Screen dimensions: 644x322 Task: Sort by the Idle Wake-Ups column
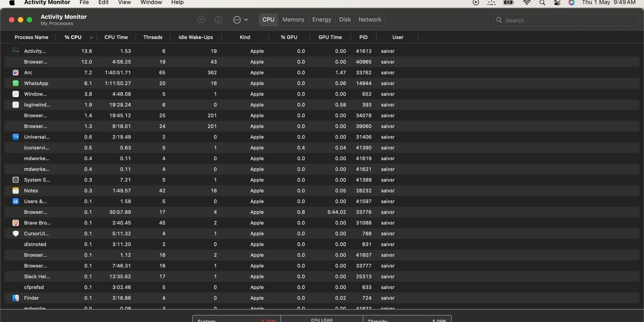click(x=196, y=37)
